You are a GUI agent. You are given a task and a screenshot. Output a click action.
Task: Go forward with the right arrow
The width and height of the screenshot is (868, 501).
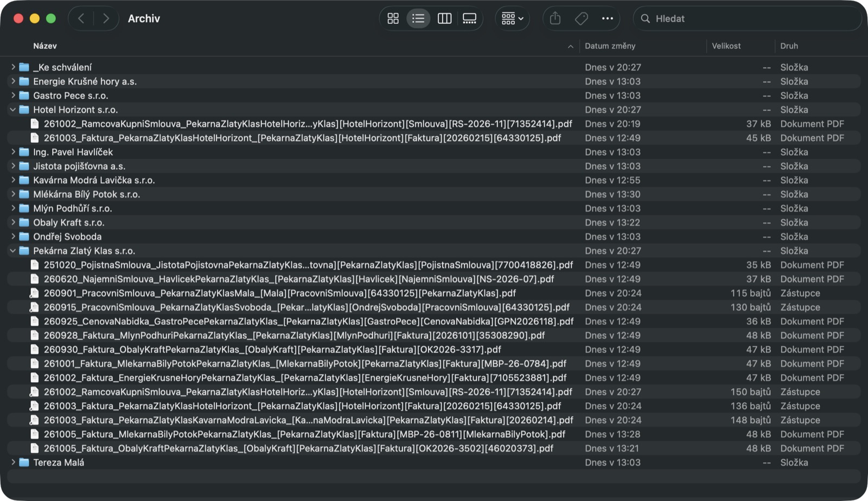click(106, 18)
